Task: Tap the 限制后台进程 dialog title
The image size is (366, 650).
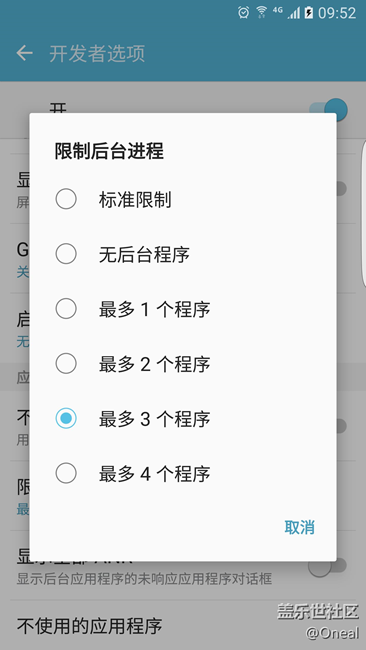Action: (109, 151)
